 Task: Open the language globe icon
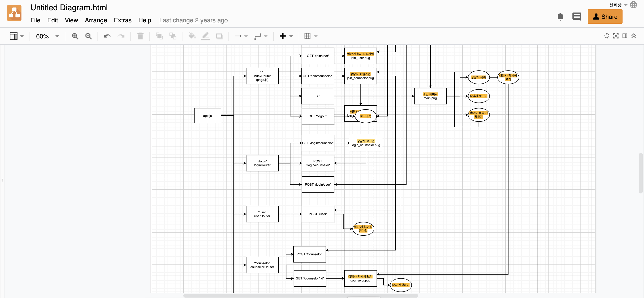tap(633, 5)
